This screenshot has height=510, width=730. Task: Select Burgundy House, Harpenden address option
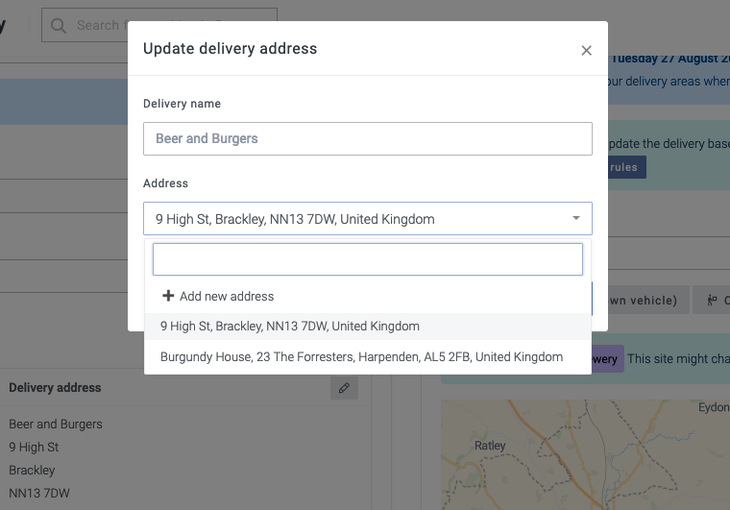tap(361, 356)
